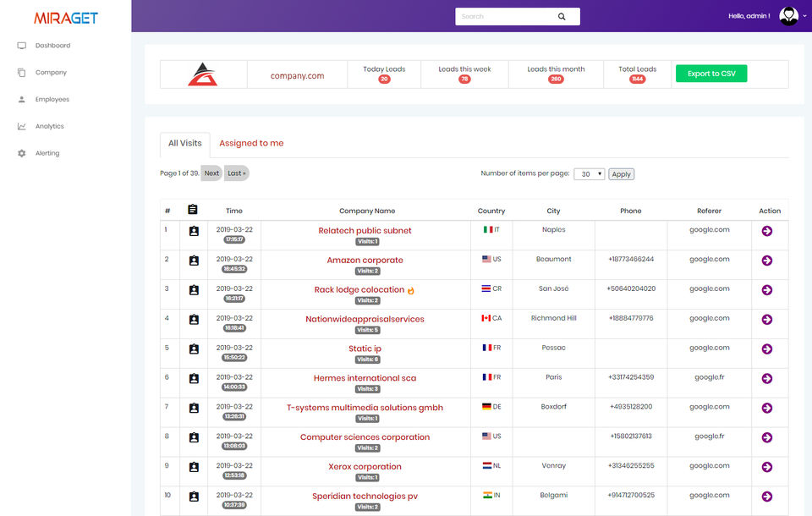The image size is (812, 516).
Task: Open the Analytics chart icon
Action: 22,126
